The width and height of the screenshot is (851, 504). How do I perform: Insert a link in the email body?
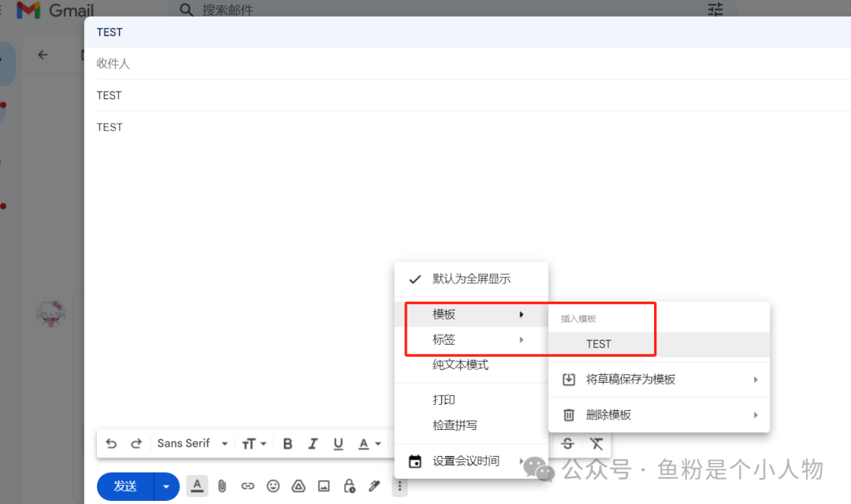[x=247, y=486]
